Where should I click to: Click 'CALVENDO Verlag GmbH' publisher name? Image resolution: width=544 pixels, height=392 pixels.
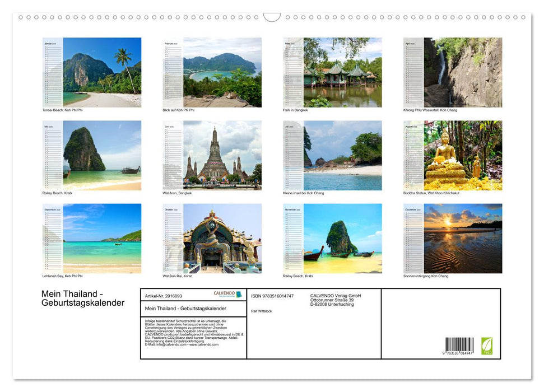(336, 296)
